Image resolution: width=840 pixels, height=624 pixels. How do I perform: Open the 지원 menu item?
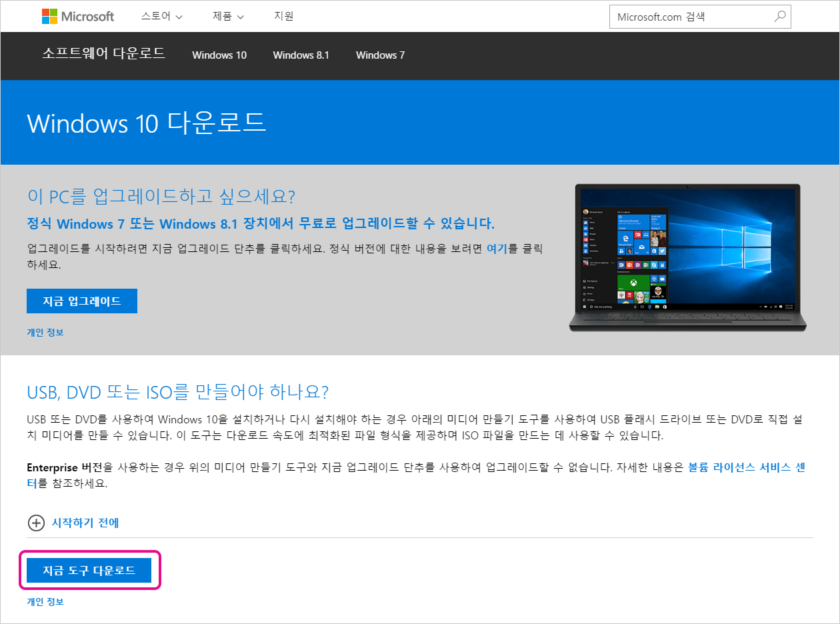(283, 17)
